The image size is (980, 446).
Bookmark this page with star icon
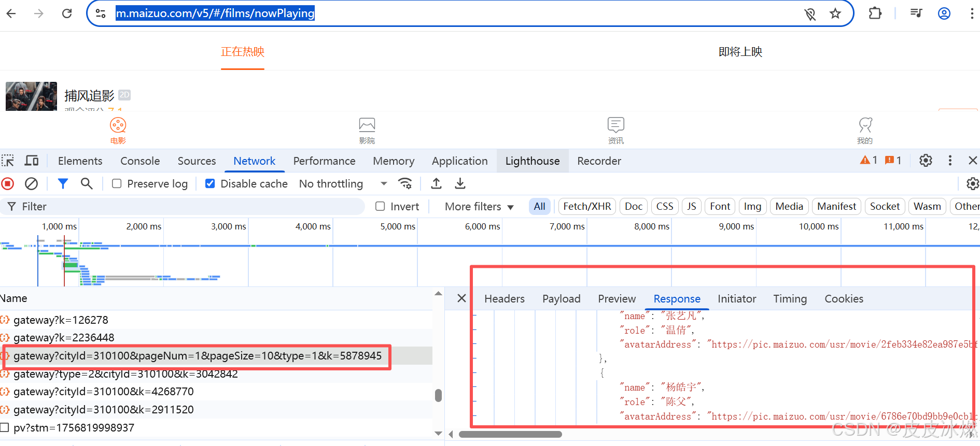[835, 13]
